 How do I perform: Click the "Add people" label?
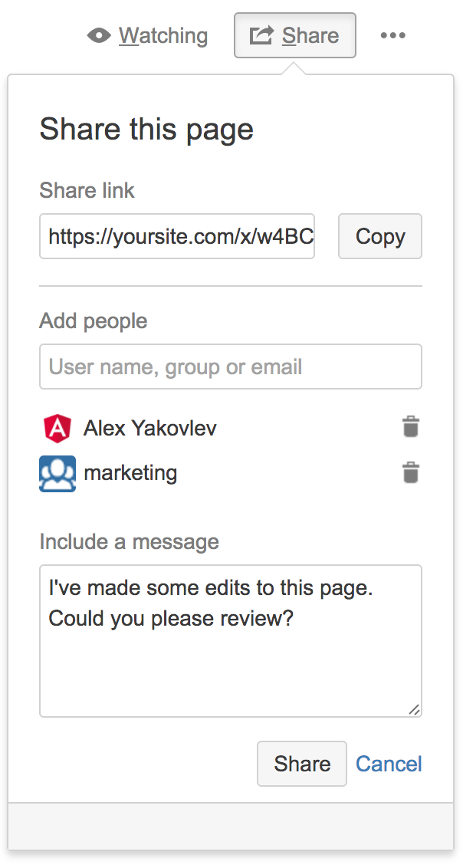[94, 321]
